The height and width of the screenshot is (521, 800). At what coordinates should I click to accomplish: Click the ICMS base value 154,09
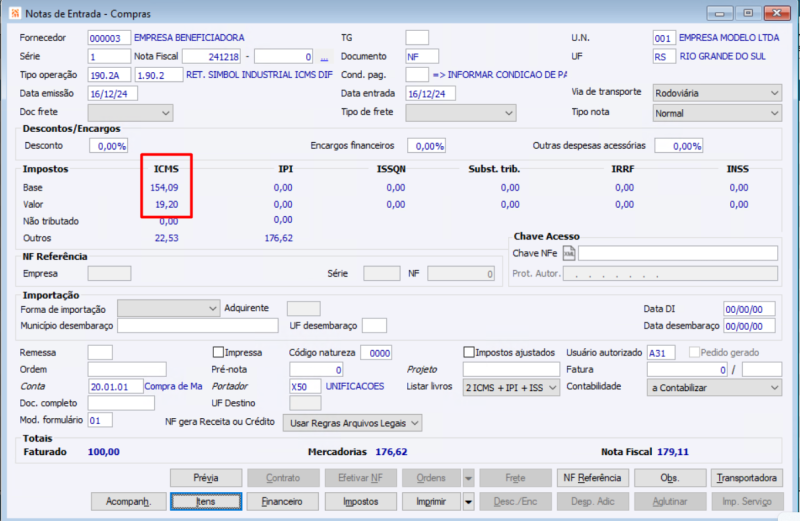(x=164, y=188)
